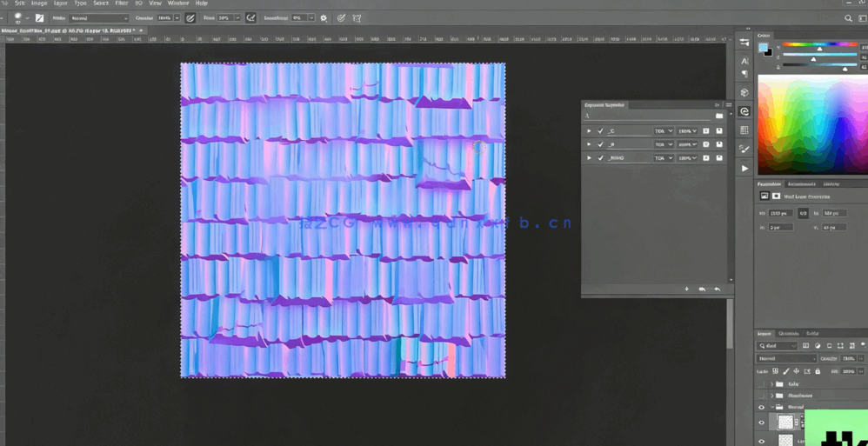Hide the Normal group using its eye icon
868x446 pixels.
761,407
